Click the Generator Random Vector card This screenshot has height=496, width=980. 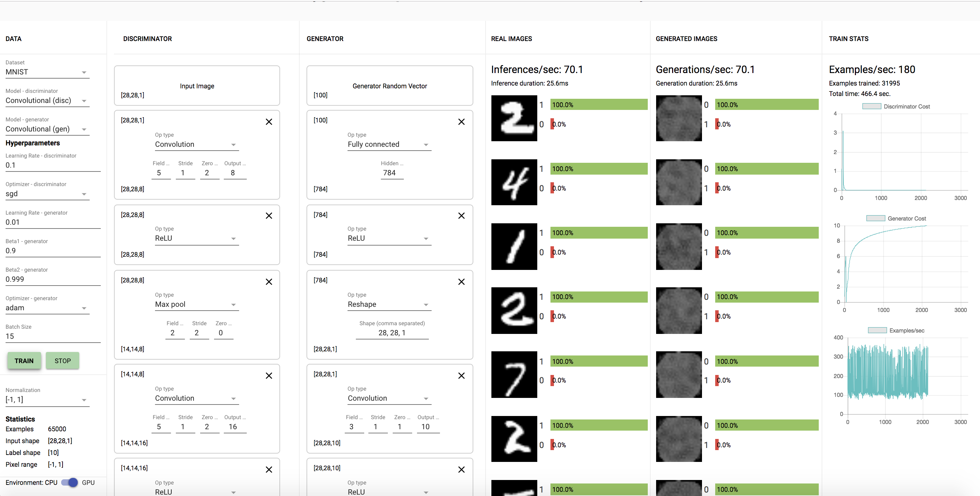390,86
